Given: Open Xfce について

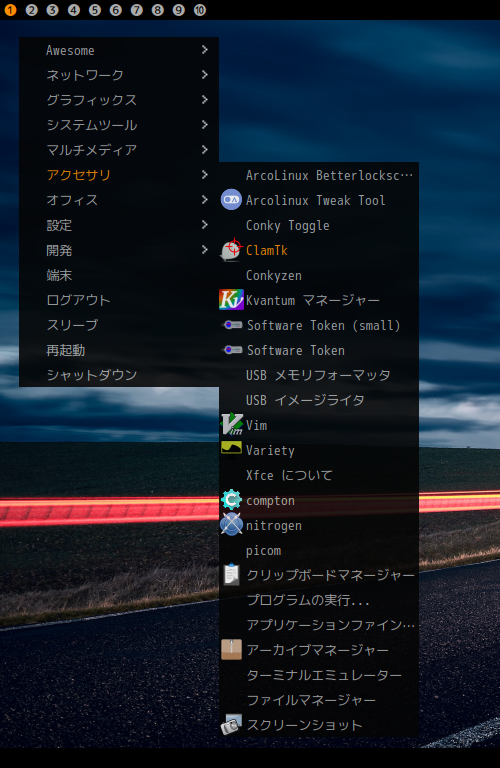Looking at the screenshot, I should (319, 475).
